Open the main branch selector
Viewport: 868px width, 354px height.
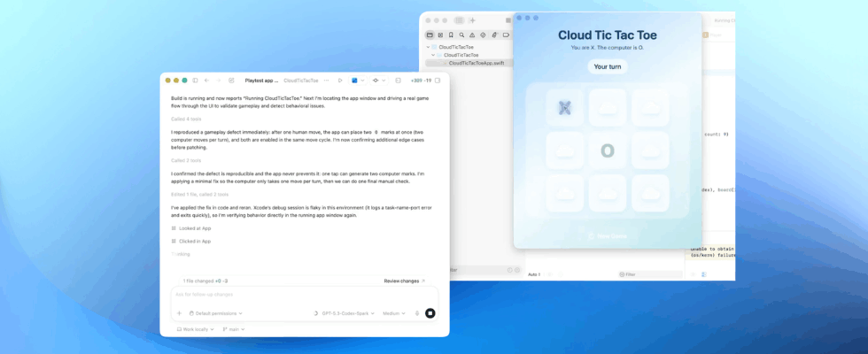coord(234,329)
